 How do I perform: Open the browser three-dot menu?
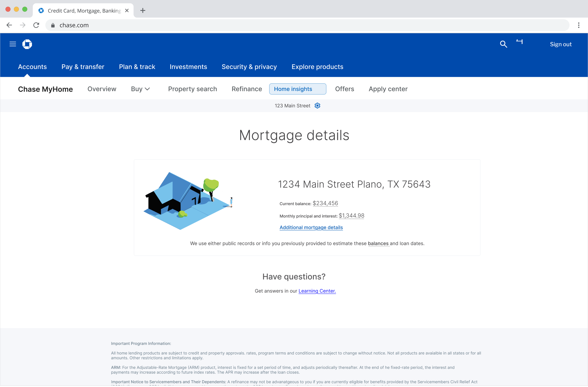[x=579, y=25]
